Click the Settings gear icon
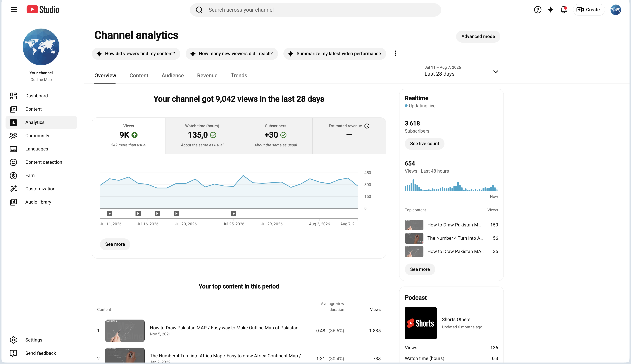This screenshot has width=631, height=364. 13,340
